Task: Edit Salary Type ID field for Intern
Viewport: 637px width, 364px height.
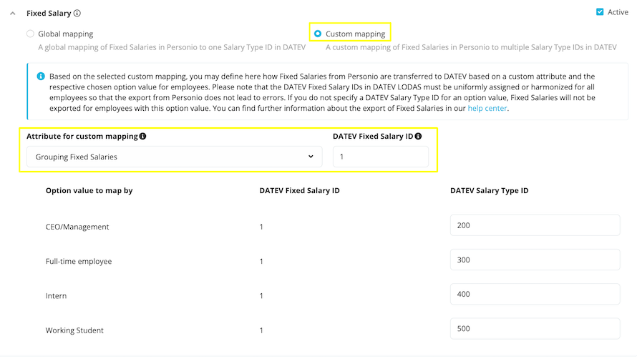Action: pyautogui.click(x=535, y=294)
